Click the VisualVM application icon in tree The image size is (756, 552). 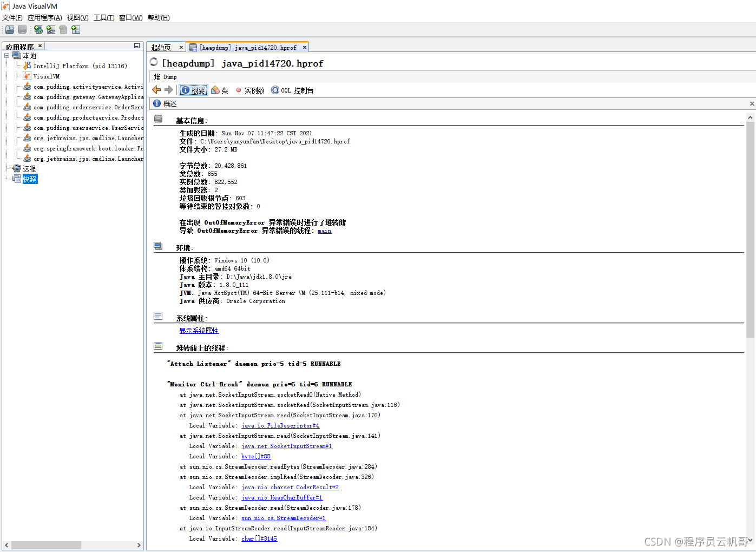click(x=27, y=76)
